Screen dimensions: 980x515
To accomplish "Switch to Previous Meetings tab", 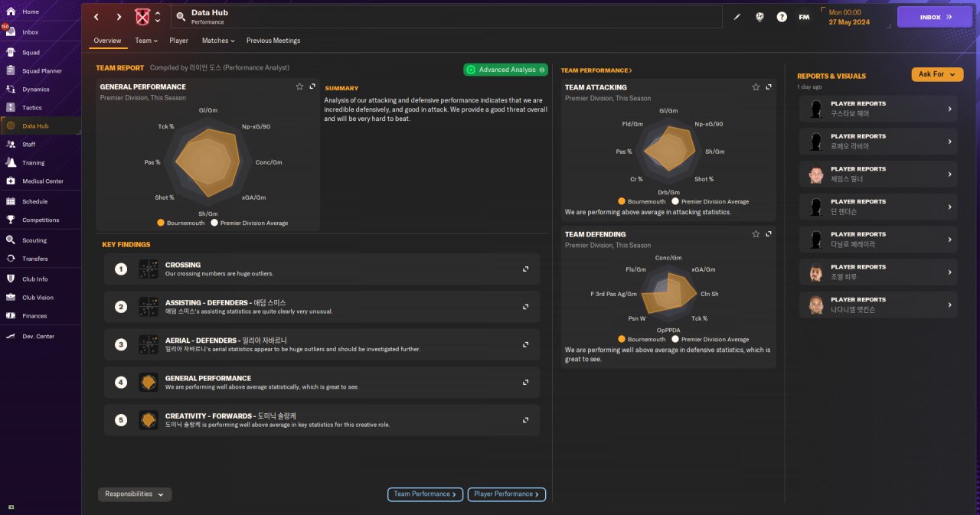I will point(273,41).
